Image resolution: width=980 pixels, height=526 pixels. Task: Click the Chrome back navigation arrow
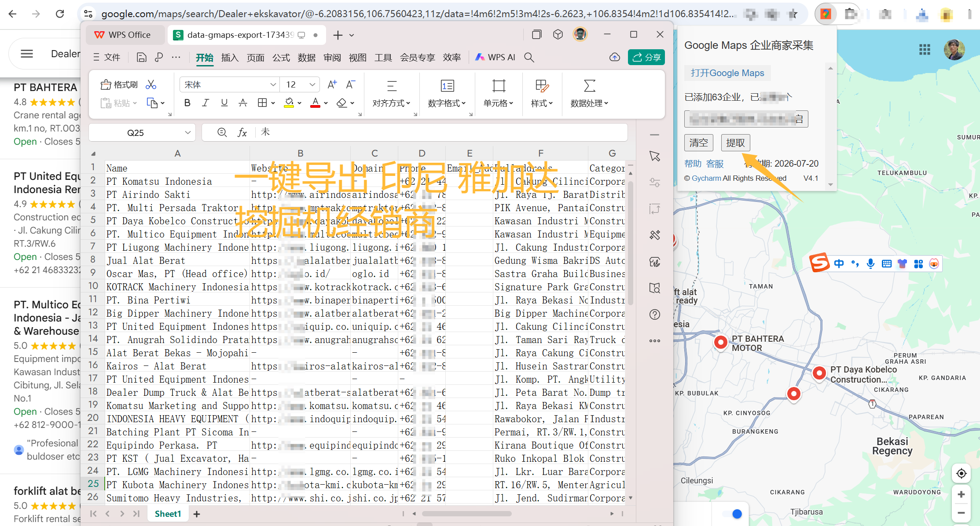(x=13, y=14)
